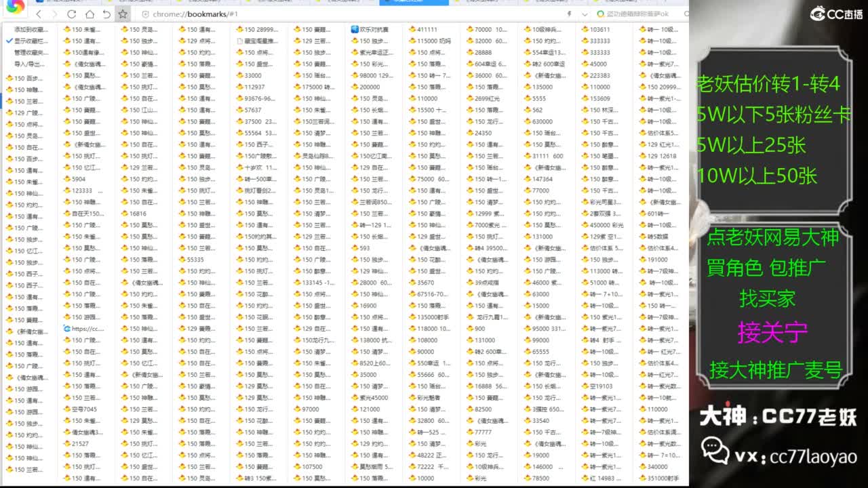Select 添加到收藏 menu entry

31,30
